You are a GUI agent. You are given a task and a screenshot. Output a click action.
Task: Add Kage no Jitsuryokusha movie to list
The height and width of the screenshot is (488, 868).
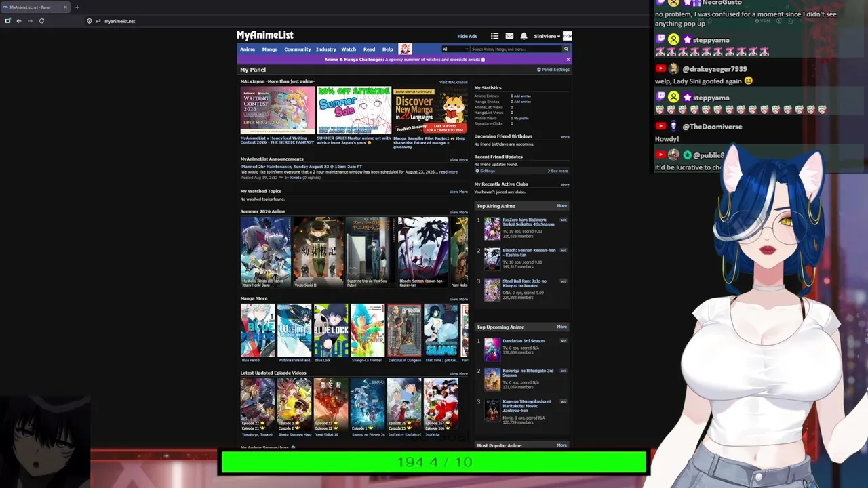tap(563, 401)
